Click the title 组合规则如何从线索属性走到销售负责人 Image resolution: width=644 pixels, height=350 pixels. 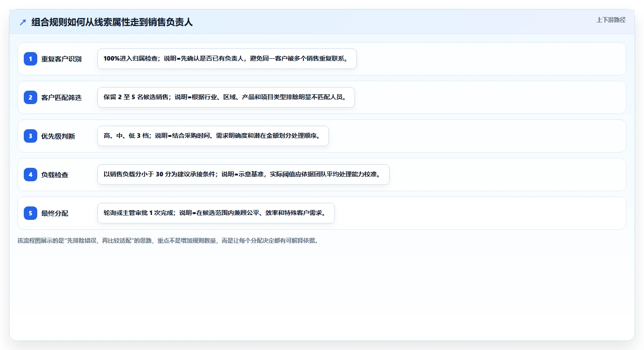112,22
